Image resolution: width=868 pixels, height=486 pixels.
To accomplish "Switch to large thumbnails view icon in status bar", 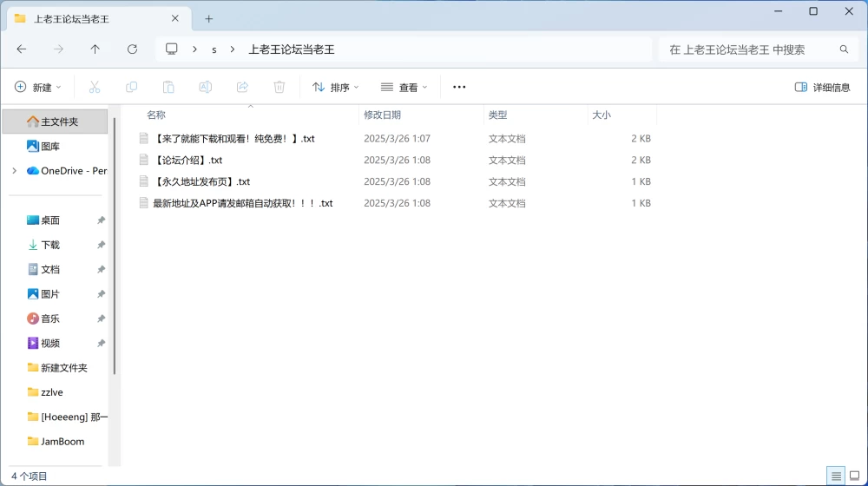I will click(x=855, y=476).
